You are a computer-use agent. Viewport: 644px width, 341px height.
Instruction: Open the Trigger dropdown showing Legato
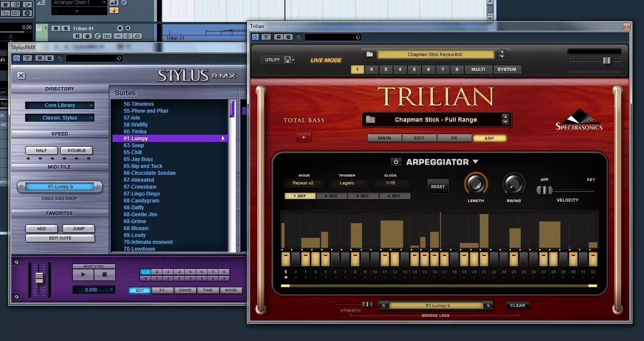(347, 183)
